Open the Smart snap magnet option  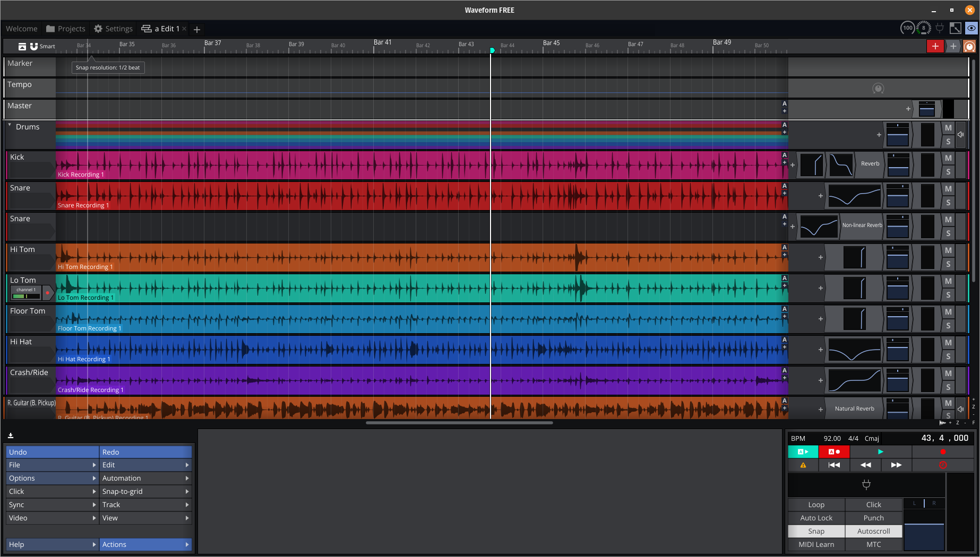(42, 46)
